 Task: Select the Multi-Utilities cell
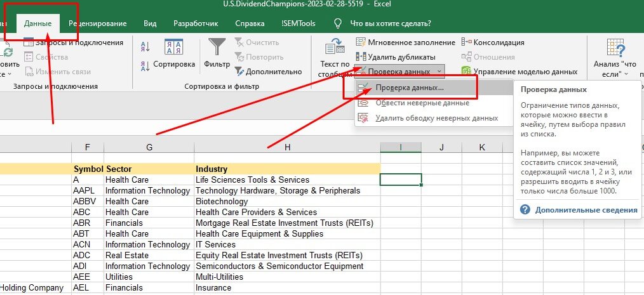287,277
